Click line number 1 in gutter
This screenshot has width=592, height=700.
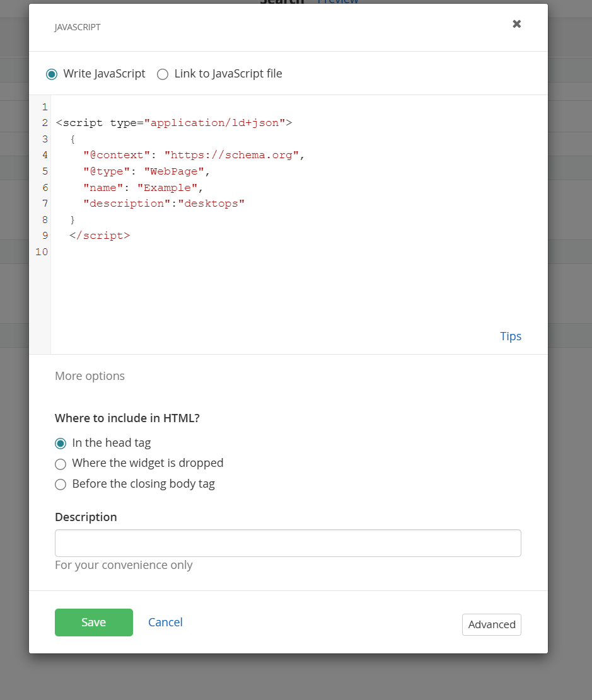(x=45, y=107)
